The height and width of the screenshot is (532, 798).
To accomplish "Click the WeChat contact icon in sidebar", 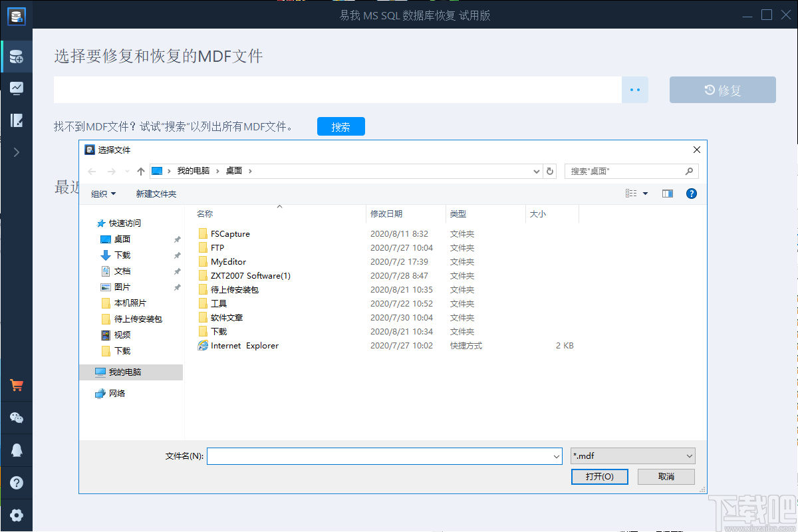I will [17, 418].
